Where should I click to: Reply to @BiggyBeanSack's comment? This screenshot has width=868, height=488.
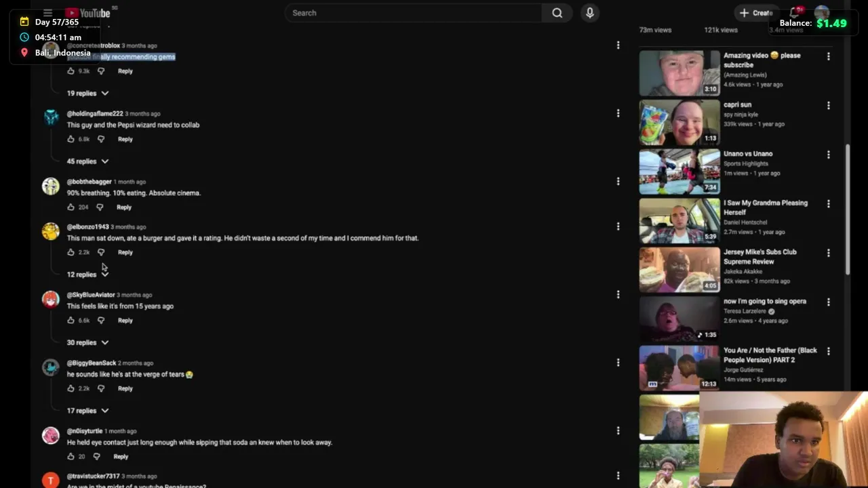[x=125, y=388]
